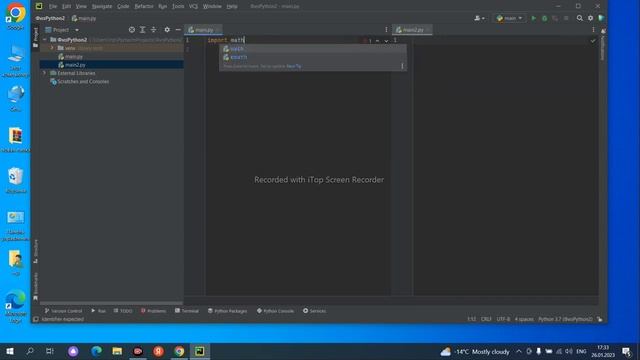Open Project panel options gear
The image size is (640, 360).
click(x=167, y=30)
